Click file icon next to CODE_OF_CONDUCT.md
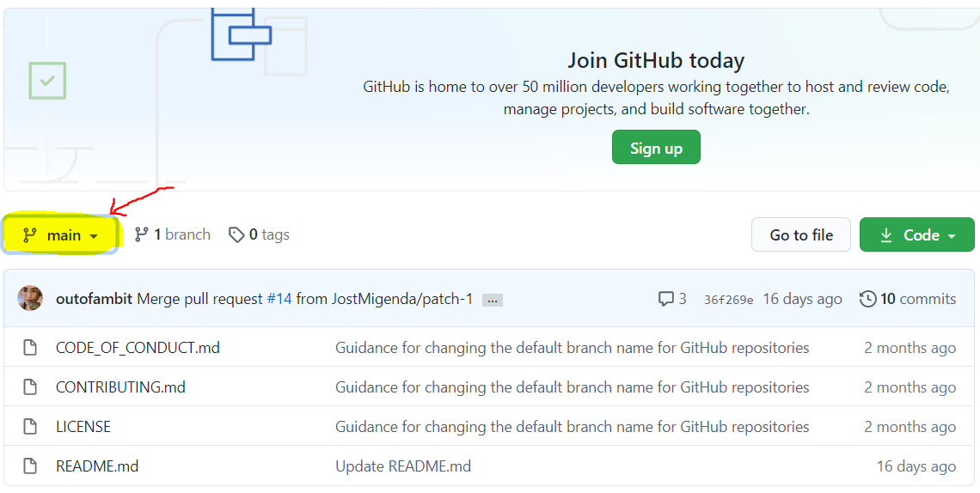The width and height of the screenshot is (980, 493). (x=30, y=348)
